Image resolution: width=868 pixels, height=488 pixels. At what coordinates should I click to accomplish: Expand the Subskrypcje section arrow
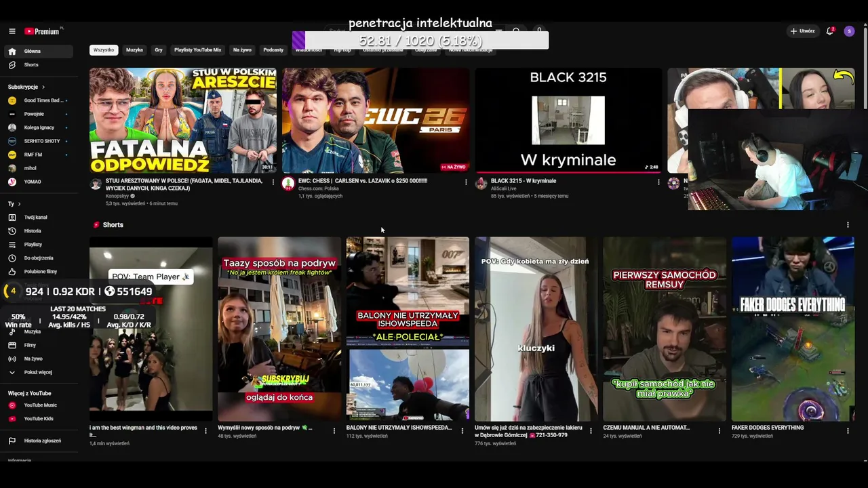point(43,87)
